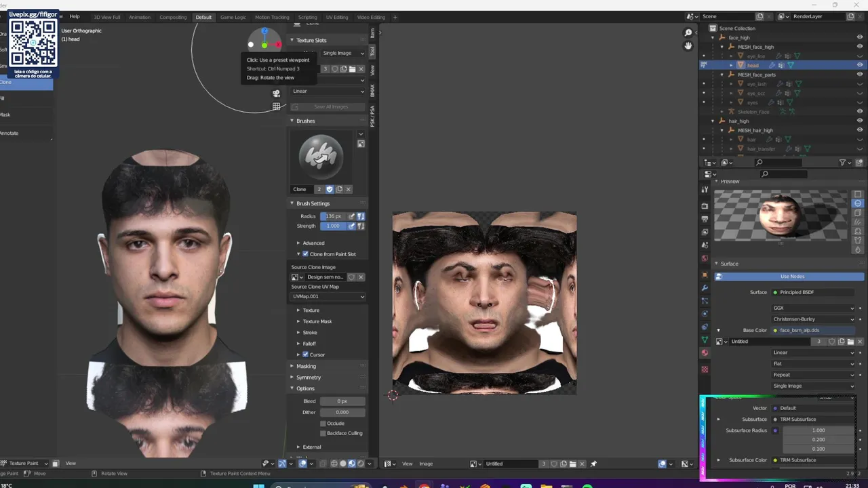Click new collection icon in outliner header
868x488 pixels.
pos(861,163)
